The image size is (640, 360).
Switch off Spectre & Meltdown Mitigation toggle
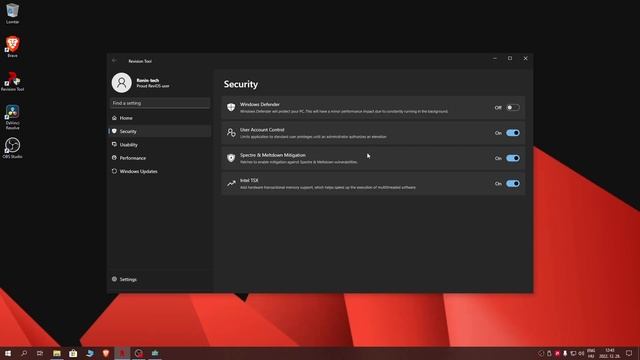(x=513, y=158)
